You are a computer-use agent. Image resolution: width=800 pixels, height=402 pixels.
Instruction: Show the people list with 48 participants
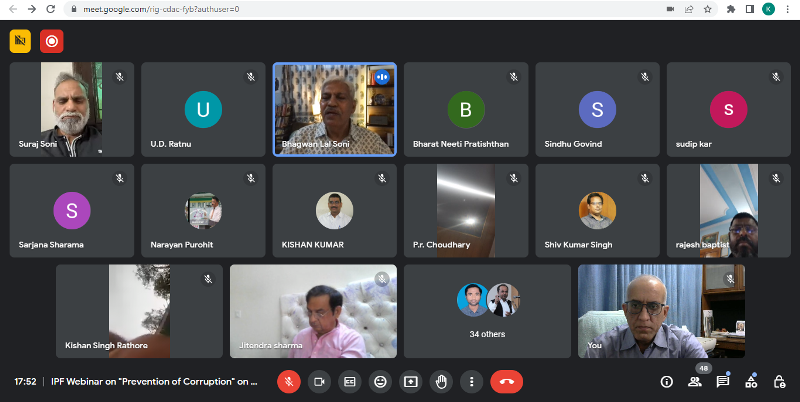(695, 381)
